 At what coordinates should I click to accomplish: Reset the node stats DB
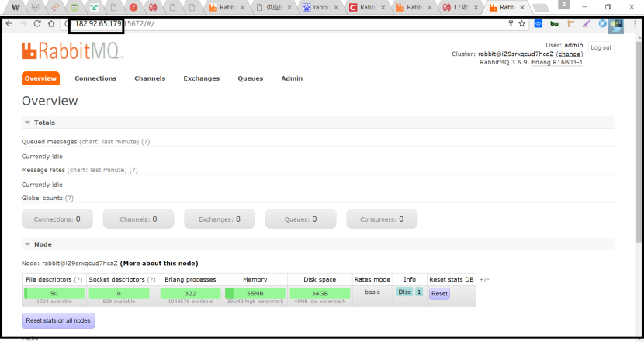[x=439, y=294]
